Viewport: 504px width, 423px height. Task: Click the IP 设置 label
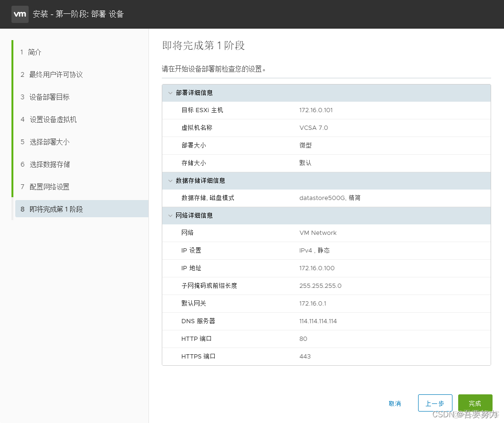pyautogui.click(x=191, y=250)
